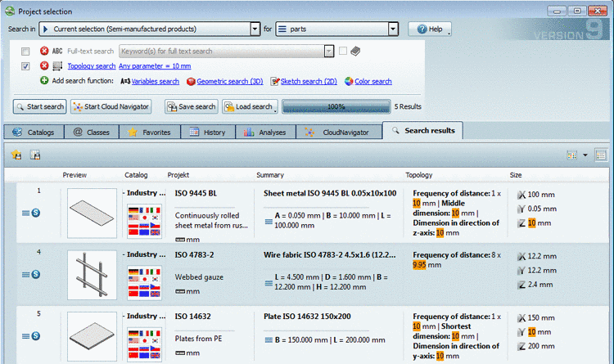The width and height of the screenshot is (614, 364).
Task: Open the column layout dropdown arrow
Action: coord(585,155)
